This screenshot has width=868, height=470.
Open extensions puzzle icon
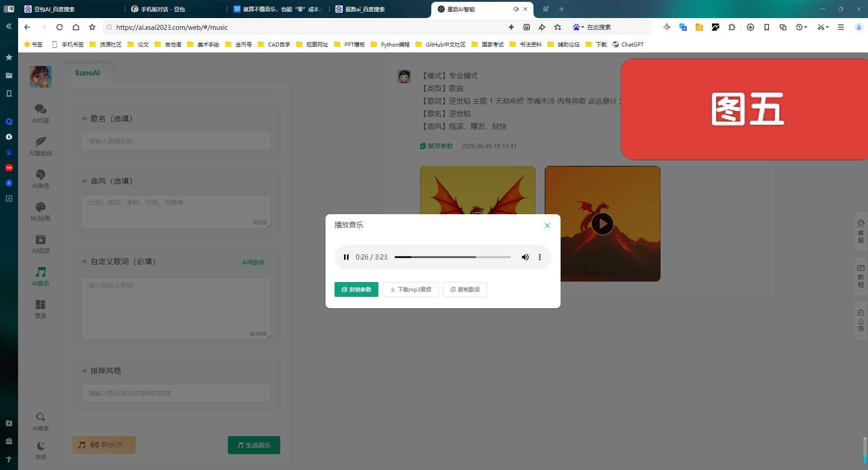point(732,27)
